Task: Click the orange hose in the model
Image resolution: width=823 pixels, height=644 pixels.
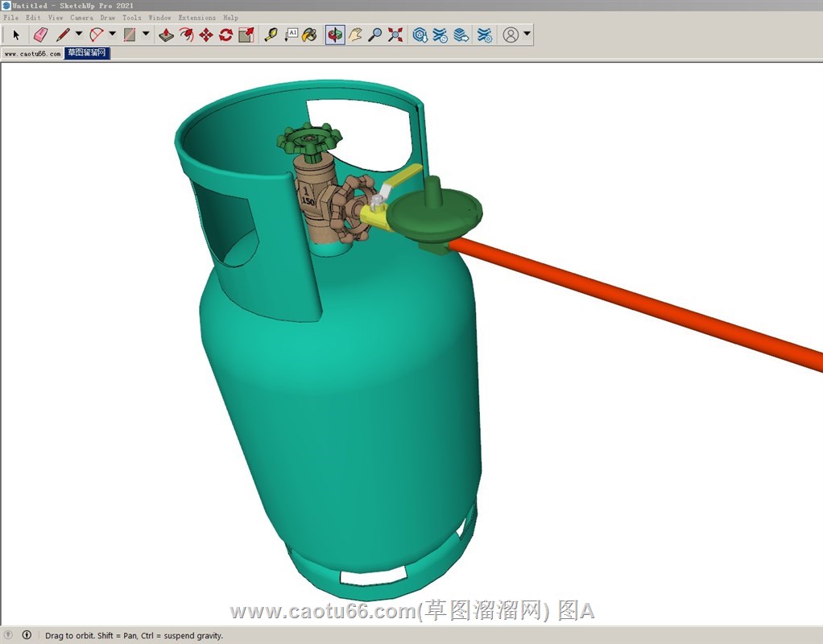Action: [x=644, y=300]
